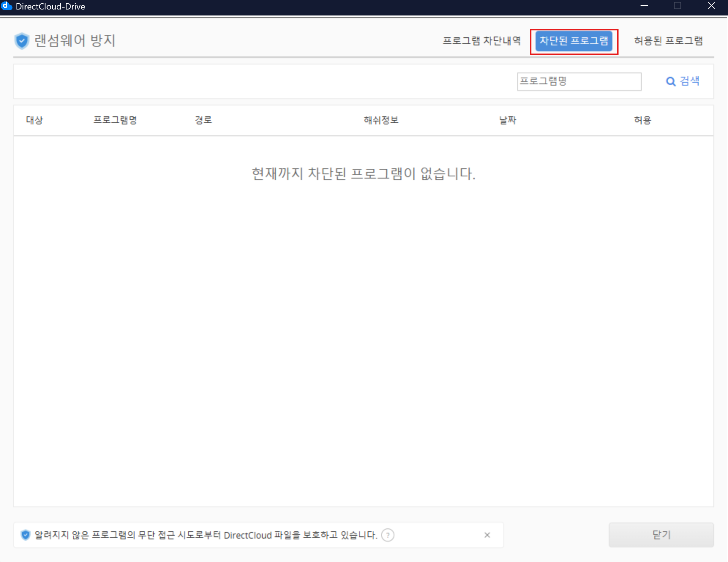Click the 허용 column header

pos(642,120)
